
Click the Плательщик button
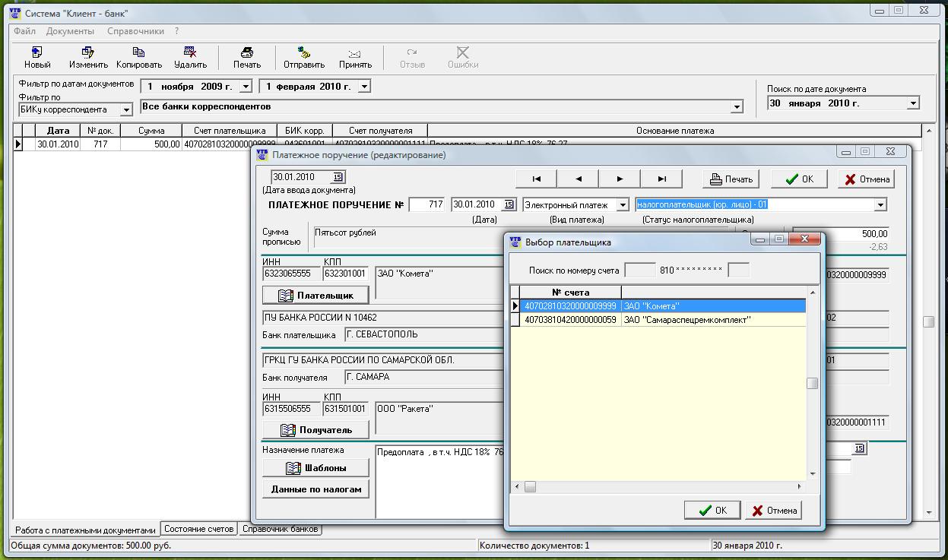point(315,295)
